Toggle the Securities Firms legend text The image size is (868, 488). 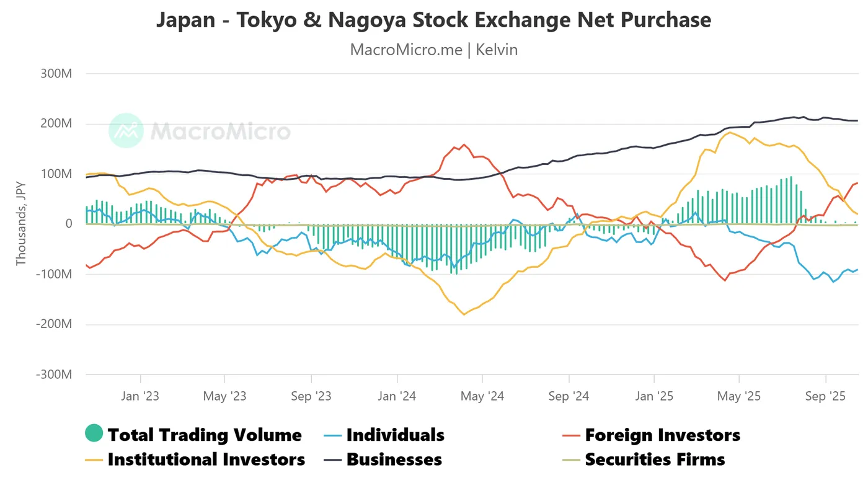point(655,459)
